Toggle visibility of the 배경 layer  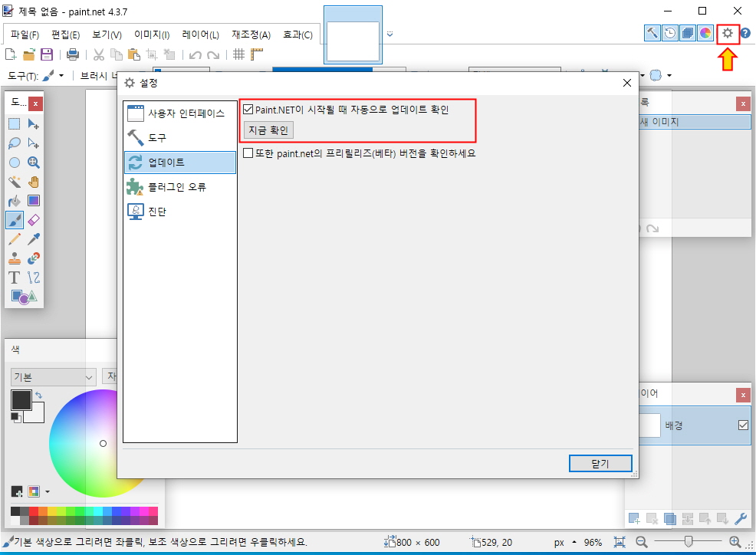pos(743,425)
